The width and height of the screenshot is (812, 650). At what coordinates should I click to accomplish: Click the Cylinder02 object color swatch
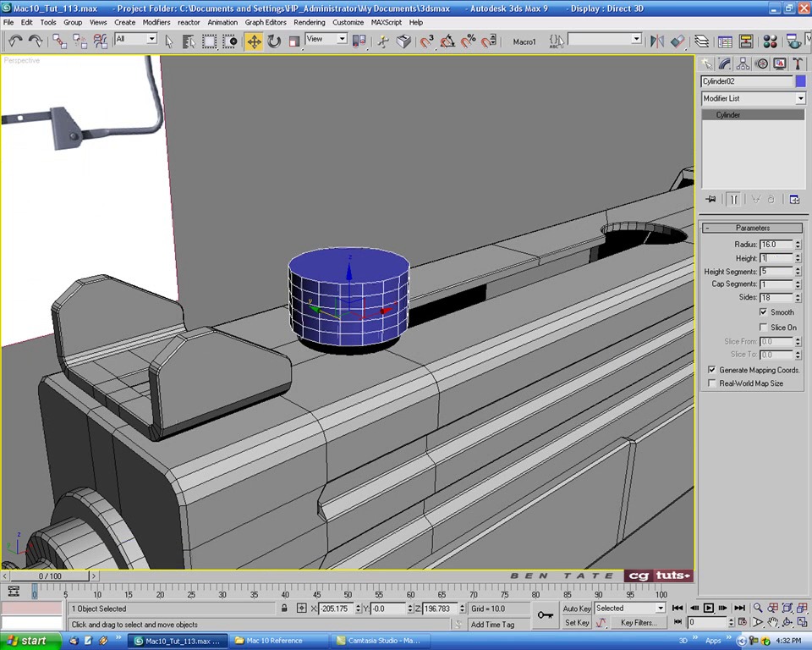pyautogui.click(x=801, y=81)
